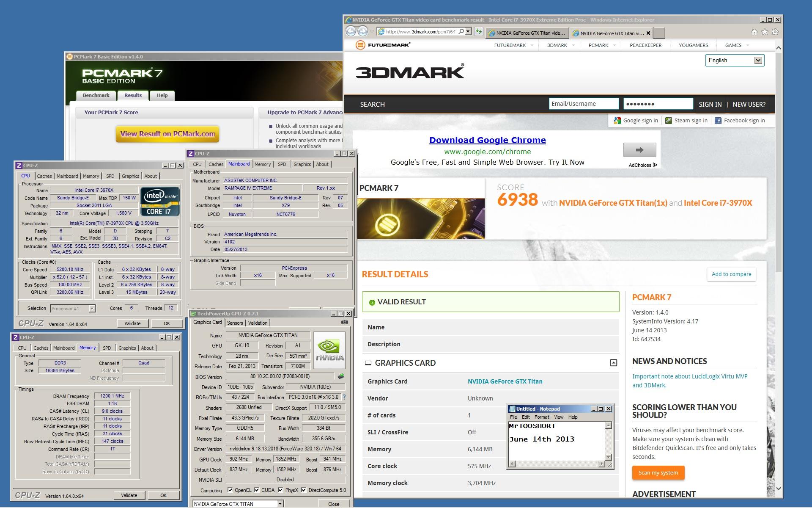Click the Internet Explorer back arrow
Viewport: 812px width, 508px height.
pyautogui.click(x=350, y=31)
